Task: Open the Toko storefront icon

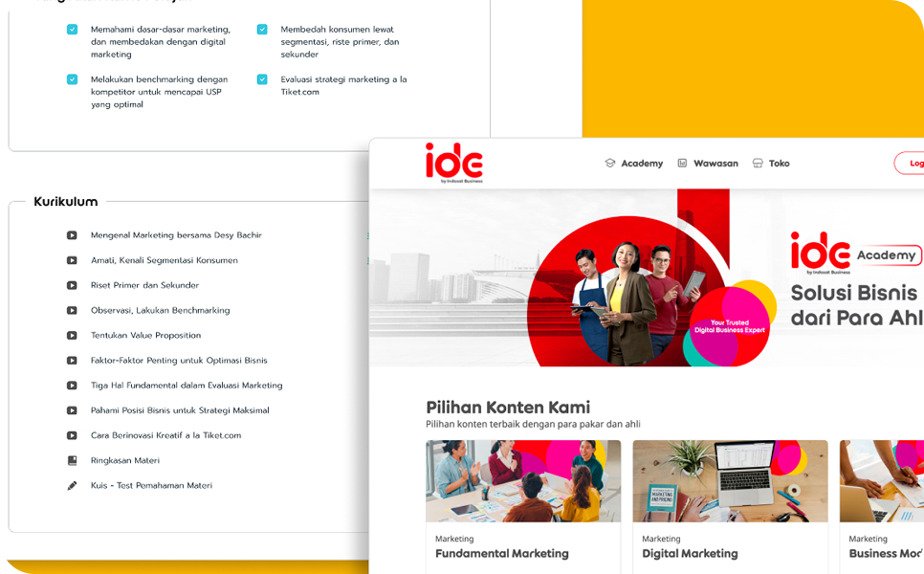Action: 756,163
